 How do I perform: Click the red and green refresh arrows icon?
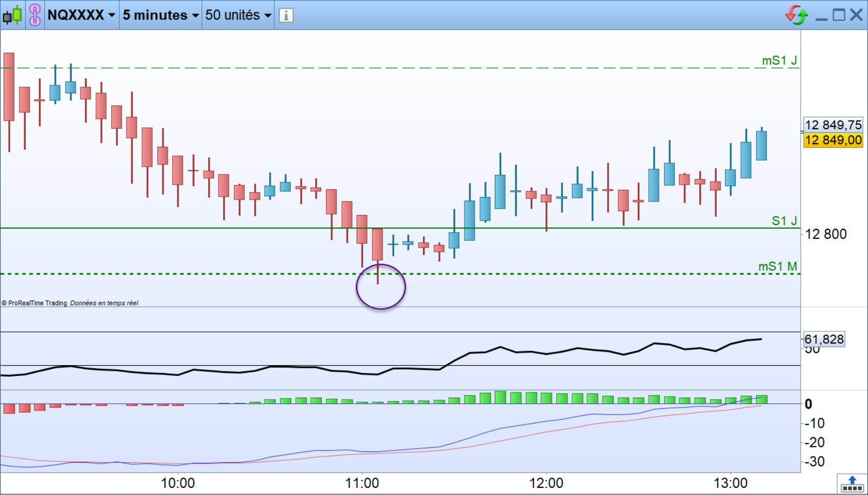coord(797,15)
